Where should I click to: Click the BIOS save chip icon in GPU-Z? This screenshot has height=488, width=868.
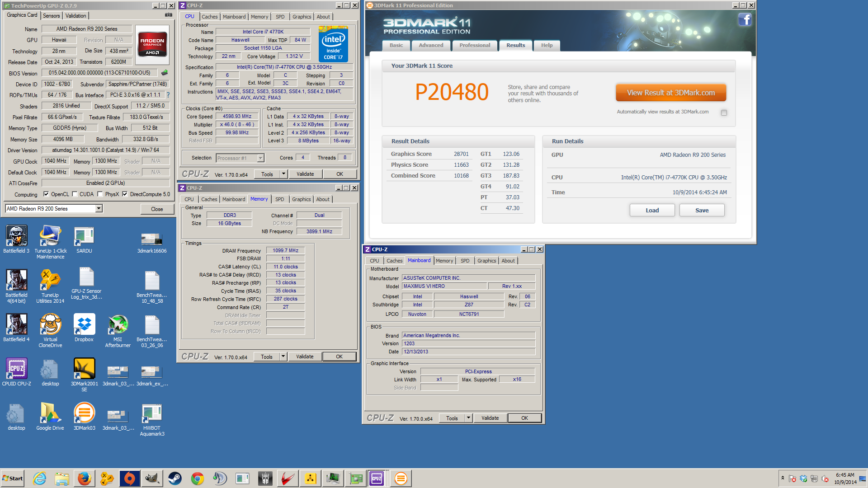(165, 73)
